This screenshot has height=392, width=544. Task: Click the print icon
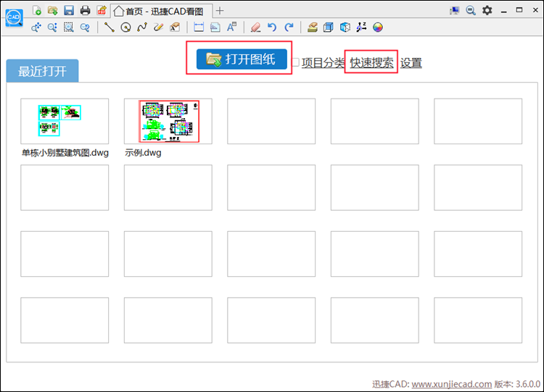click(x=85, y=10)
